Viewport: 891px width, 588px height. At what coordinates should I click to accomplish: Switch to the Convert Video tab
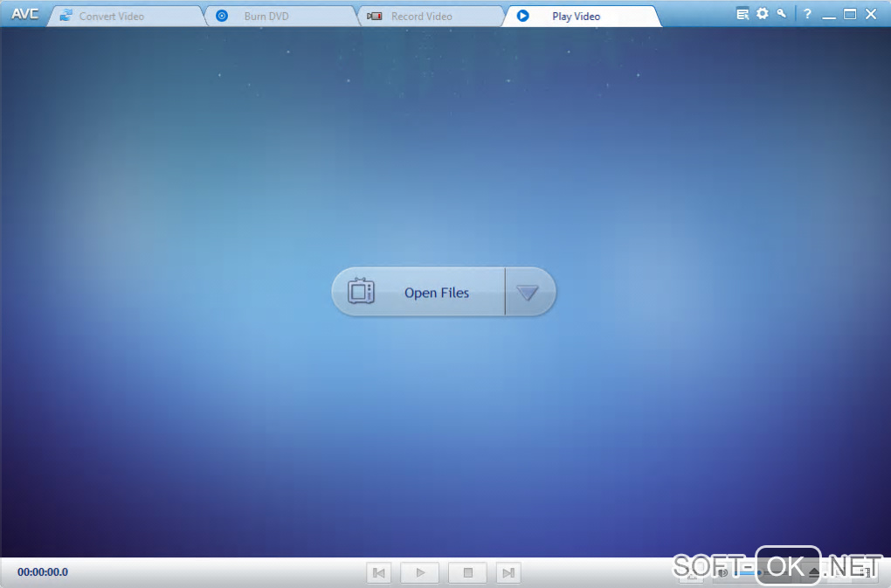126,16
